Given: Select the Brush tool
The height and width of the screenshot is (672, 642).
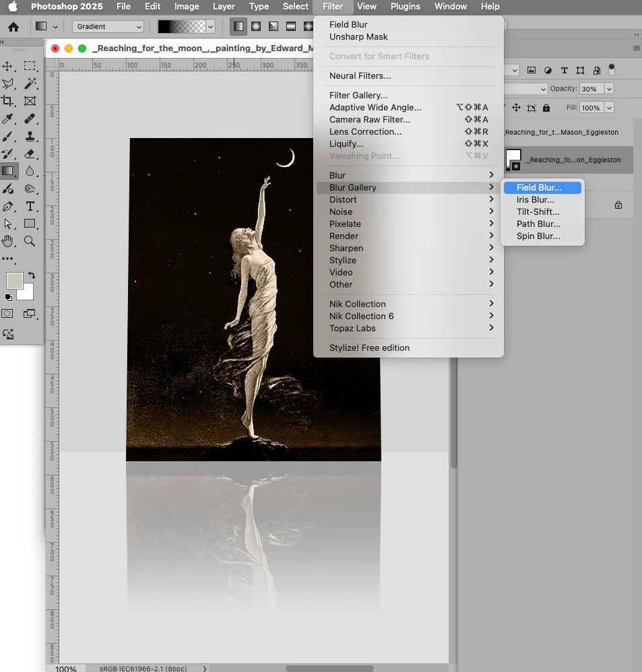Looking at the screenshot, I should tap(7, 136).
